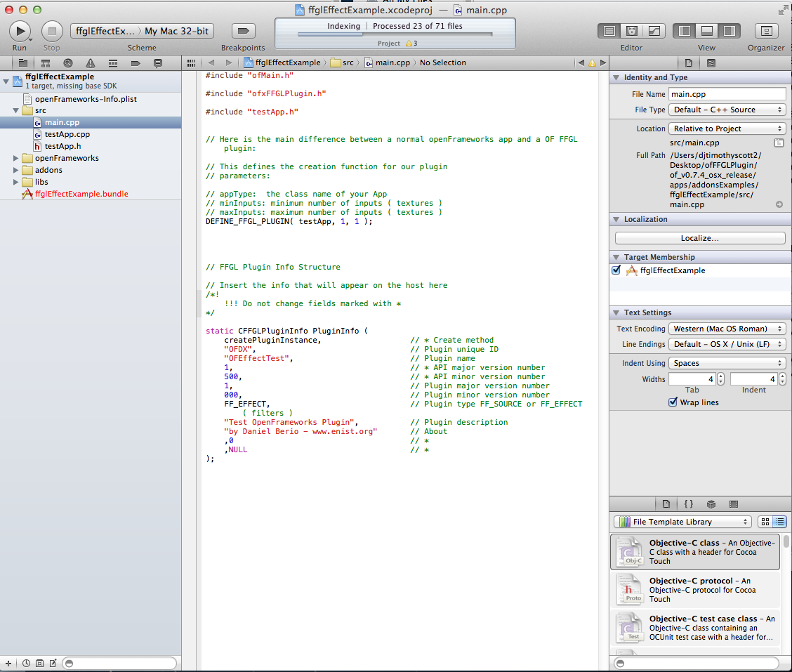The height and width of the screenshot is (672, 792).
Task: Switch to the Search navigator
Action: click(67, 63)
